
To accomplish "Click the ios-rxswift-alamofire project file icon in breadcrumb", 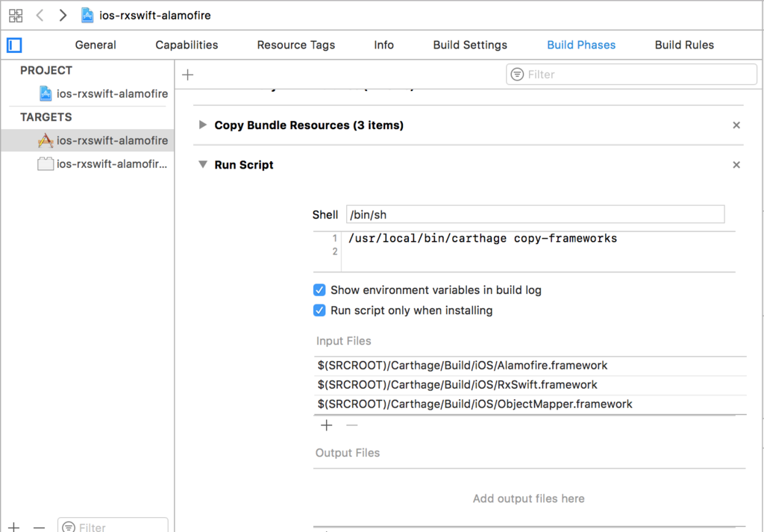I will [87, 15].
